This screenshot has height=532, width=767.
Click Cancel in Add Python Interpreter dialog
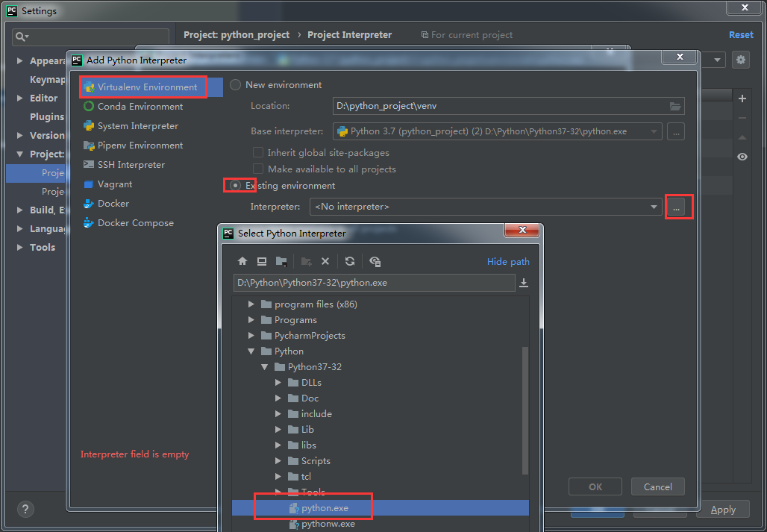[x=658, y=486]
